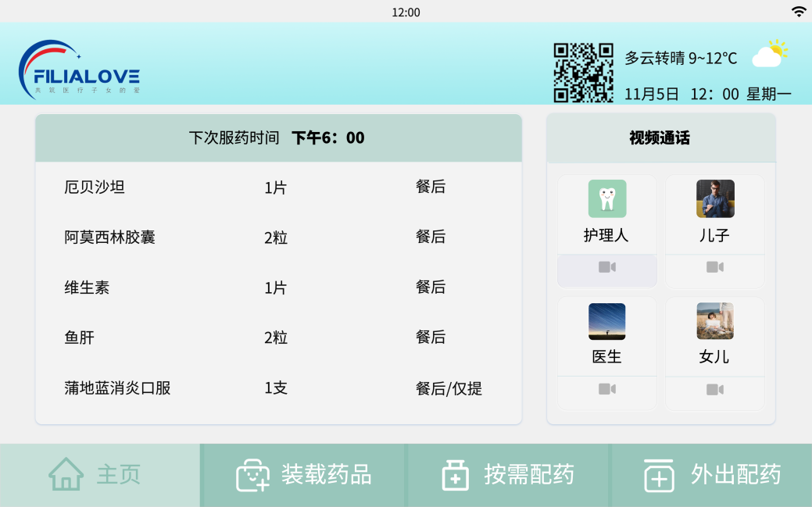Viewport: 812px width, 507px height.
Task: Open the 女儿 contact photo
Action: coord(715,321)
